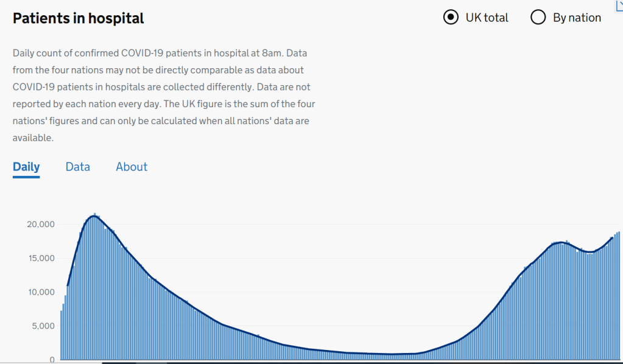623x364 pixels.
Task: Click the very first bar in chart
Action: coord(62,335)
